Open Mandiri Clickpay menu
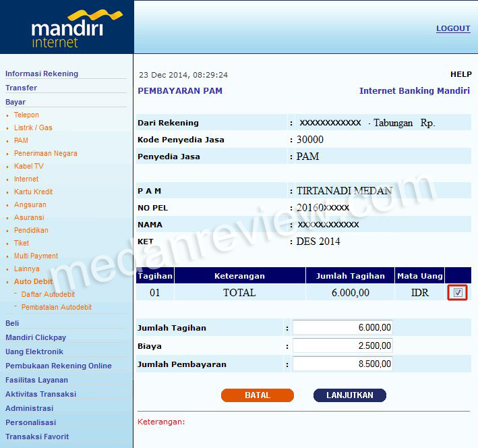The image size is (478, 448). (x=36, y=337)
